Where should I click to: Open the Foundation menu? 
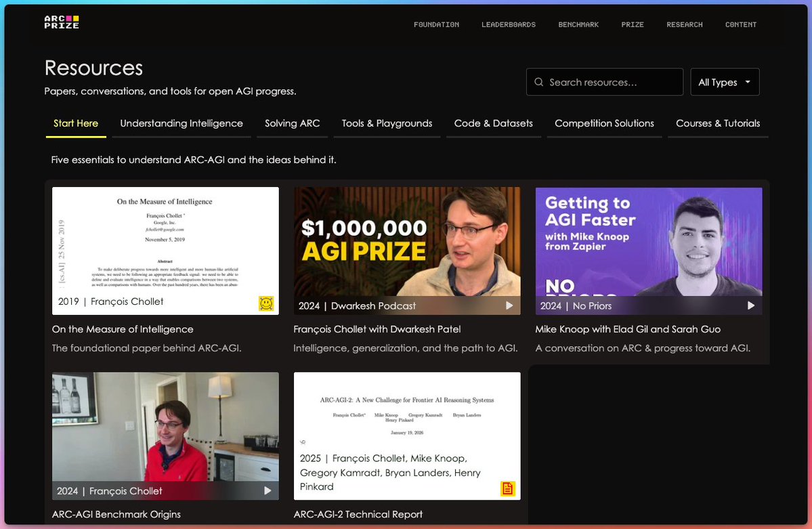click(x=436, y=24)
